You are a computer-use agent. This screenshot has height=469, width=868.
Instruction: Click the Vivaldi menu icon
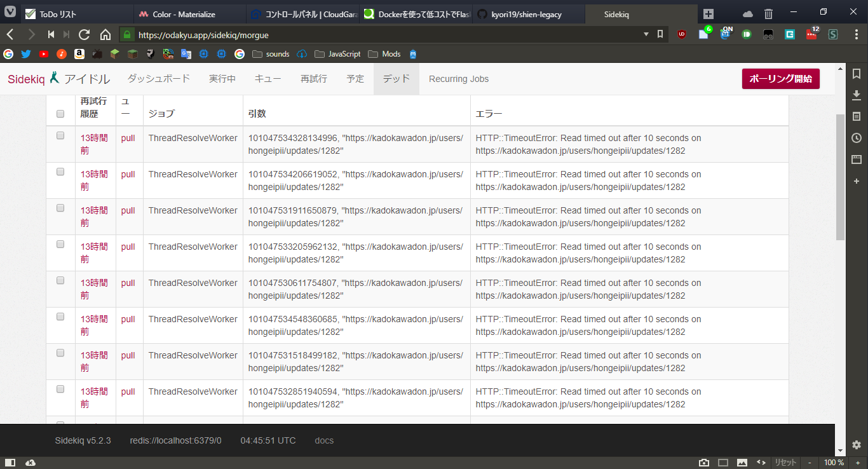tap(10, 13)
